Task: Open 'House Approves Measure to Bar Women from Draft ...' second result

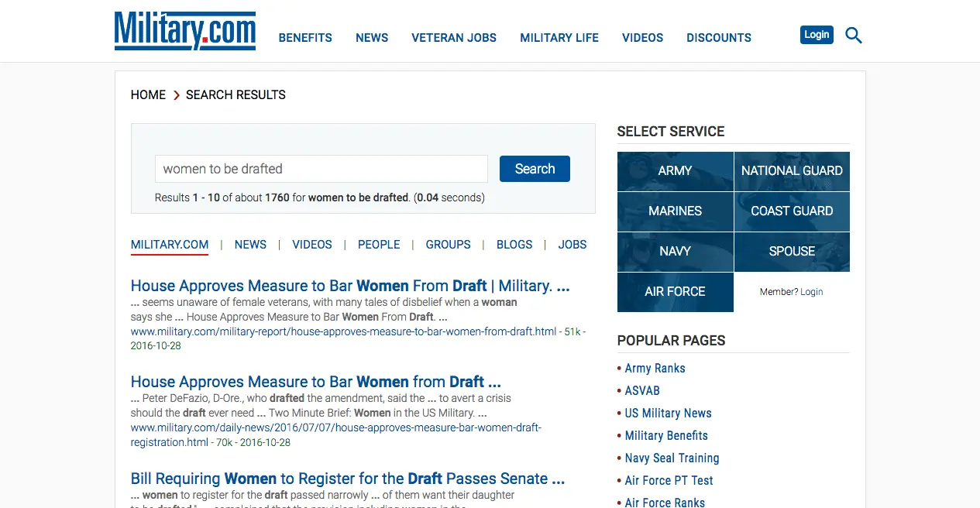Action: pos(316,382)
